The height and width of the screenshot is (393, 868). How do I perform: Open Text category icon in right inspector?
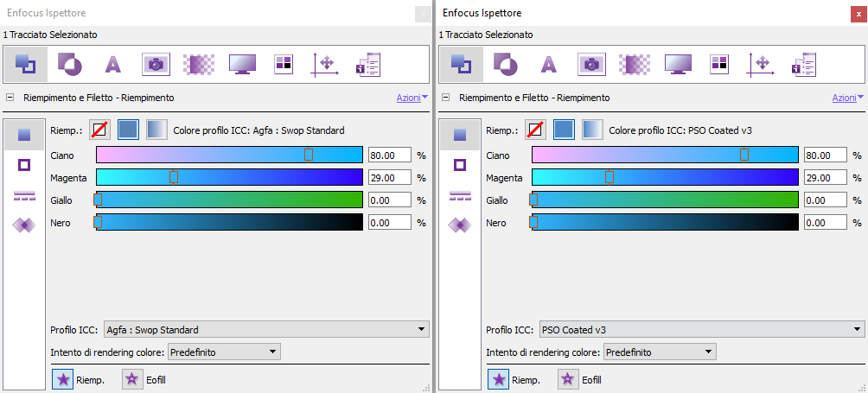click(x=548, y=64)
